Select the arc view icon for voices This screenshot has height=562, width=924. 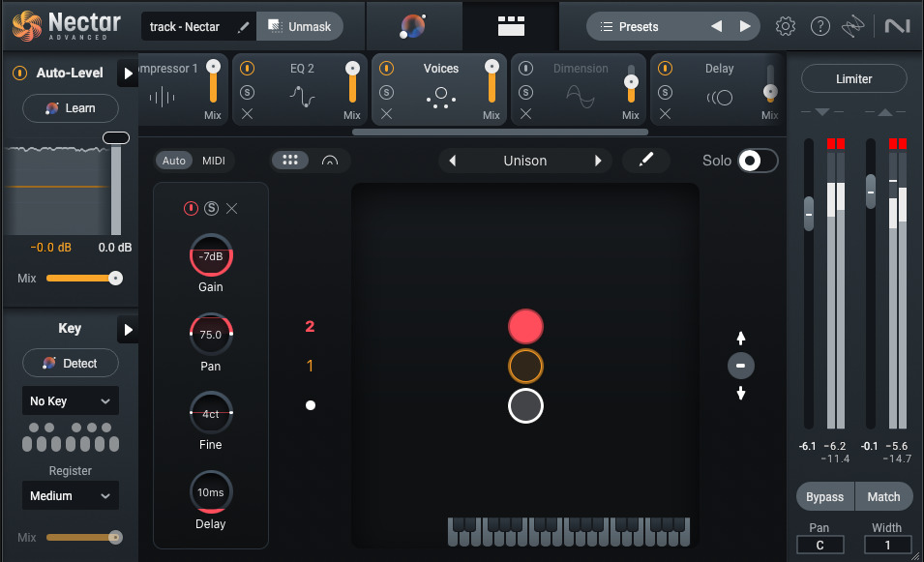click(330, 161)
